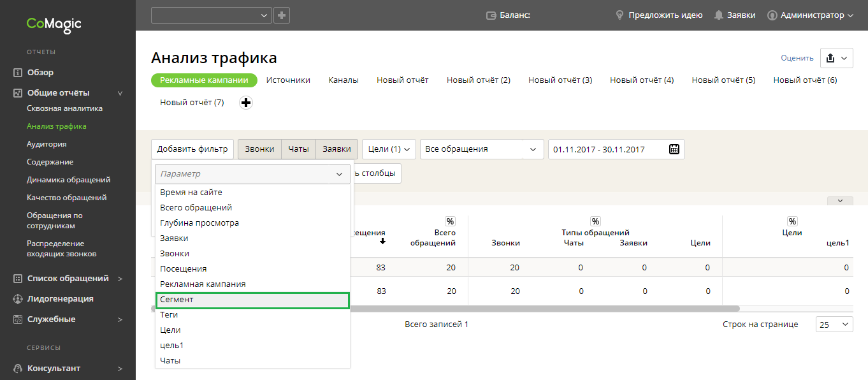Click the lightbulb idea icon
868x380 pixels.
(x=619, y=15)
